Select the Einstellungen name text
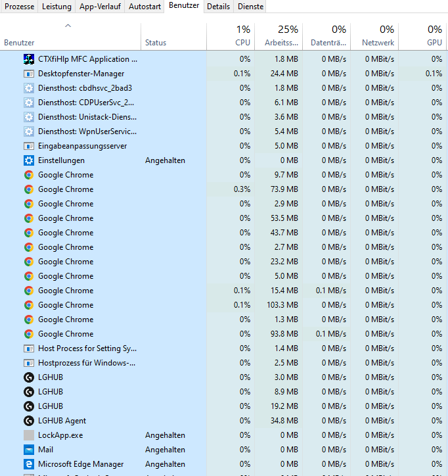This screenshot has height=476, width=448. 61,160
